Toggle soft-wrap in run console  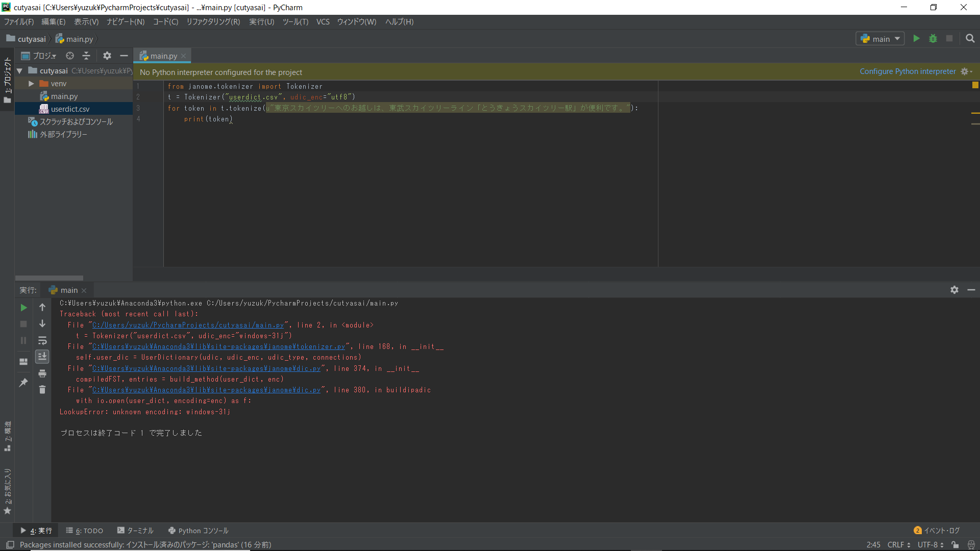pyautogui.click(x=42, y=340)
